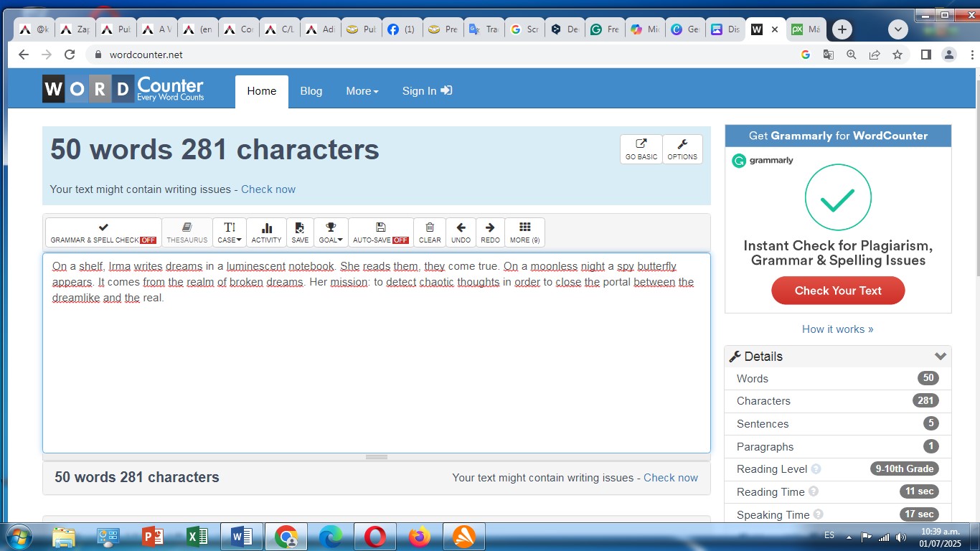
Task: Open the Options wrench button
Action: tap(682, 149)
